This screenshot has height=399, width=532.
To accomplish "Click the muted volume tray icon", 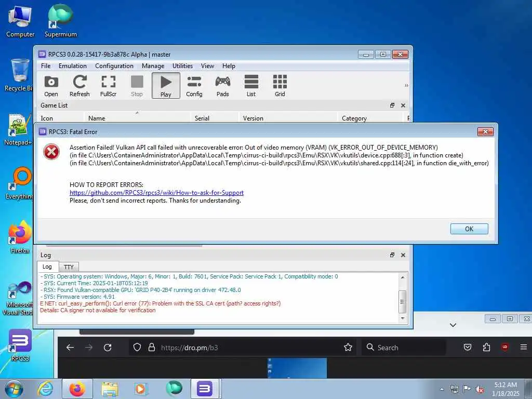I will 480,390.
